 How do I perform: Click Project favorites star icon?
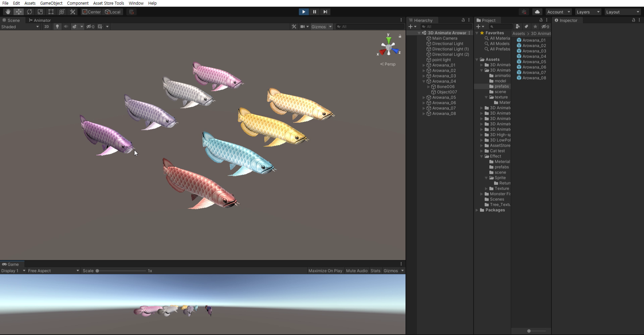coord(535,26)
